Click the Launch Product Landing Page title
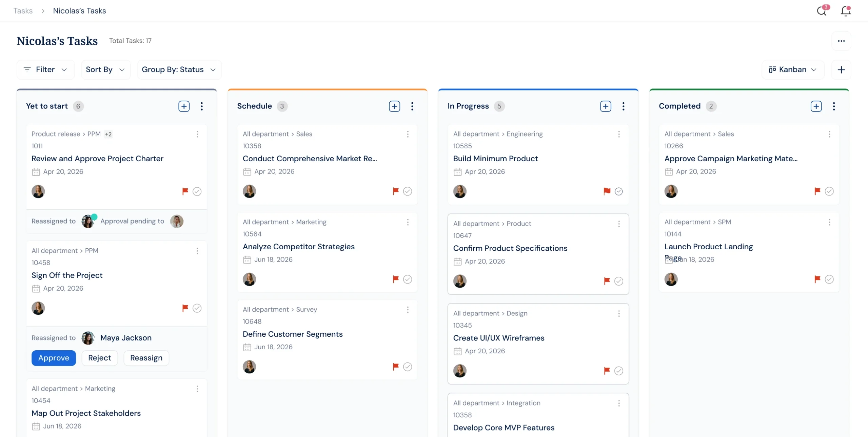This screenshot has width=868, height=437. tap(708, 252)
